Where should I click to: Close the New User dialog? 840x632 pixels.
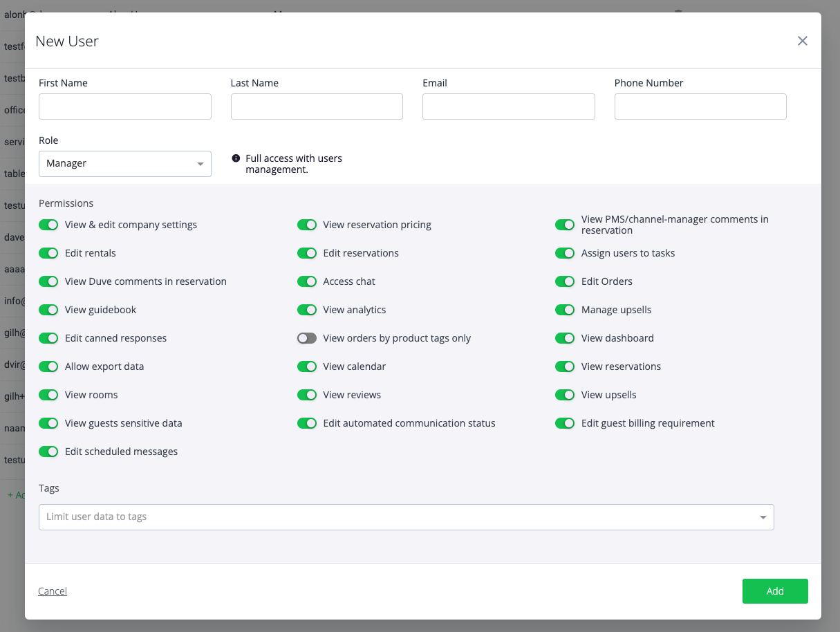coord(802,41)
